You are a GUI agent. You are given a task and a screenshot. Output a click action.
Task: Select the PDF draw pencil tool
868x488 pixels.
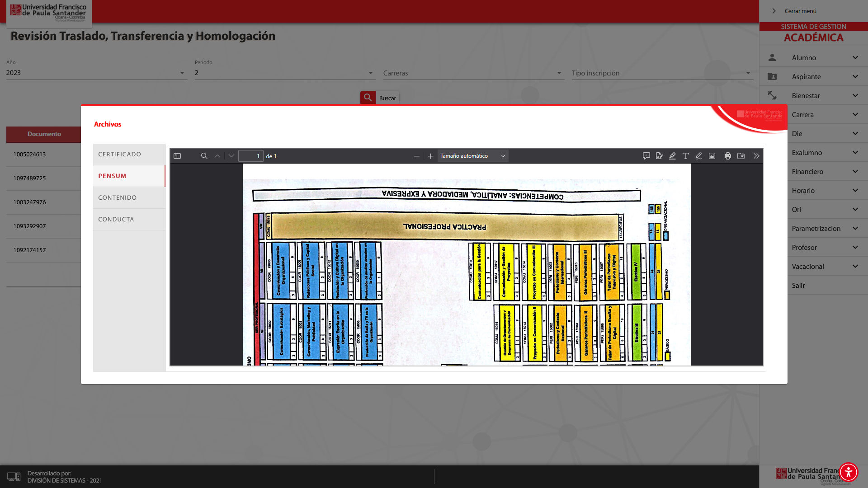pyautogui.click(x=698, y=156)
